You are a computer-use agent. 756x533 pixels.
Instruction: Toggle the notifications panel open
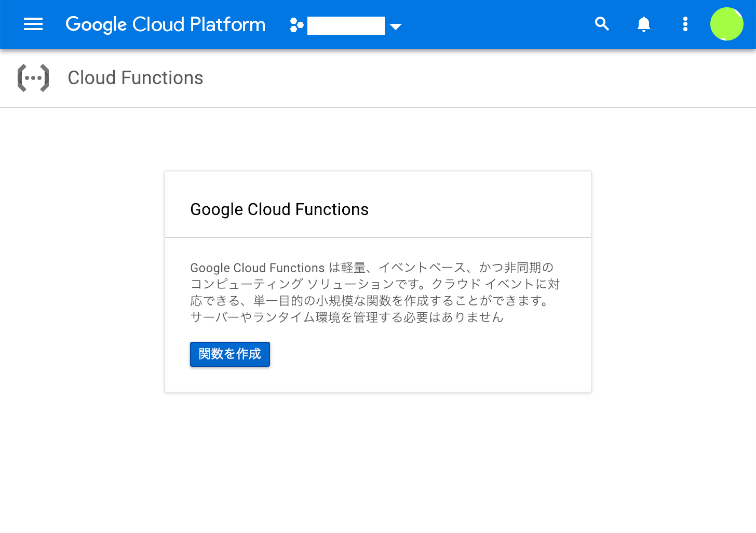[x=643, y=24]
